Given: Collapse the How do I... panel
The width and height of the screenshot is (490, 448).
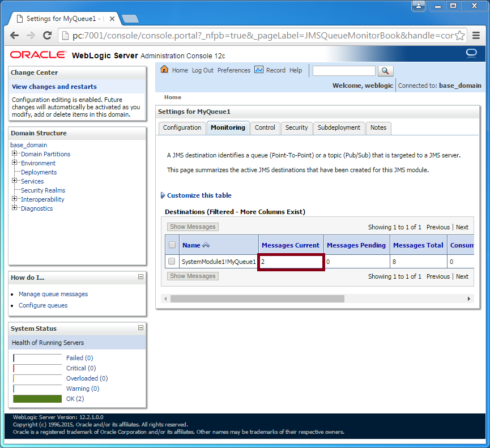Looking at the screenshot, I should (x=141, y=277).
